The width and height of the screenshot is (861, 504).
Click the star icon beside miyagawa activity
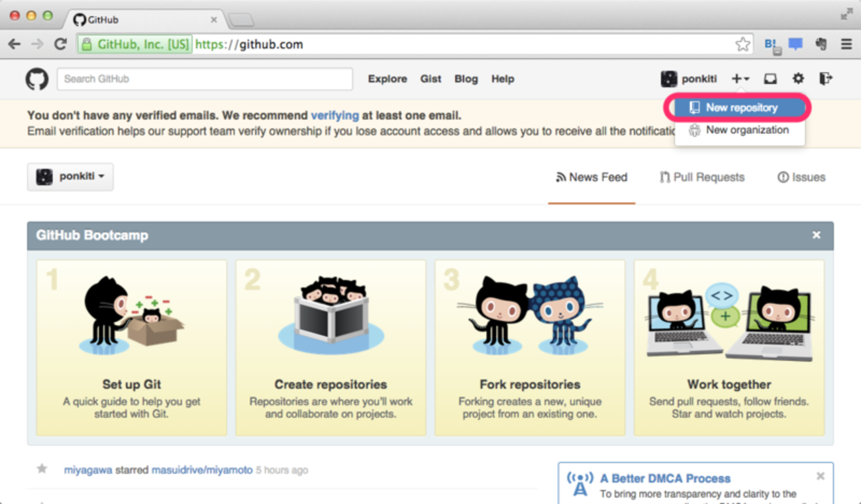[x=42, y=469]
